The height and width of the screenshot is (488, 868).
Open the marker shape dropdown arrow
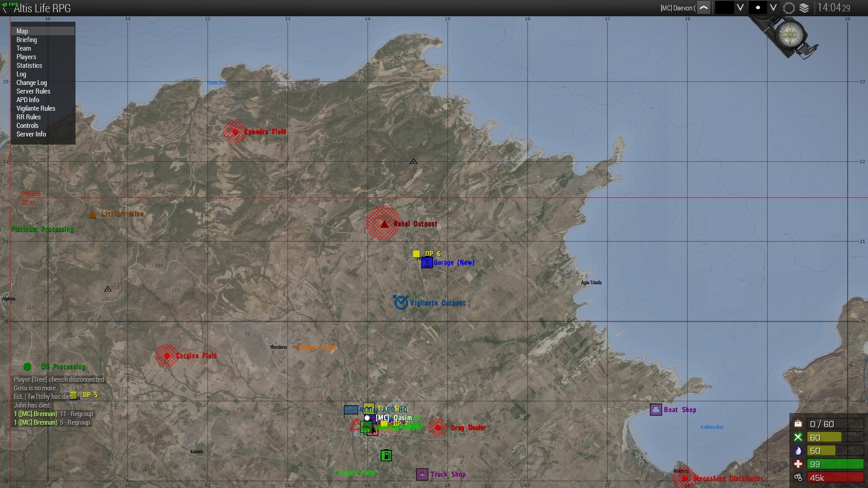click(774, 8)
